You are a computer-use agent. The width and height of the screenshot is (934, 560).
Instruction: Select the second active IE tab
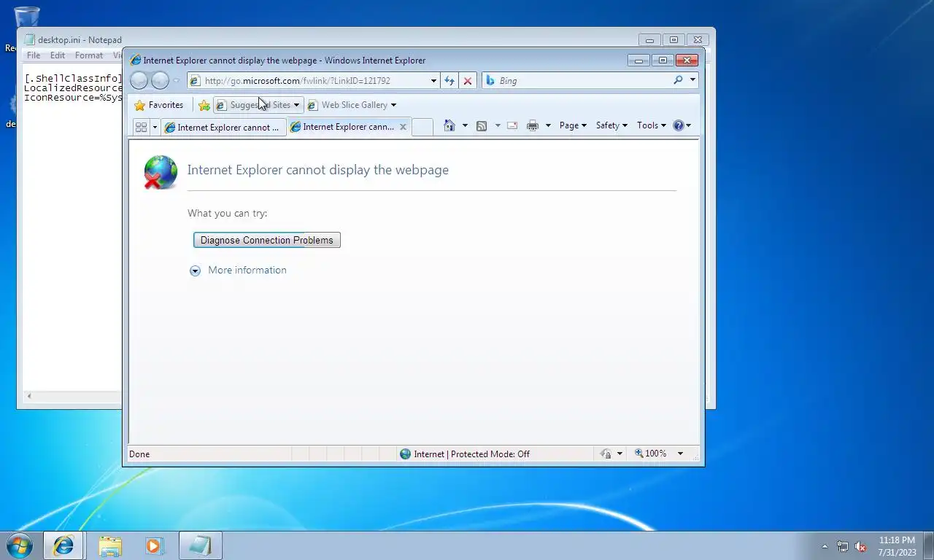point(343,127)
